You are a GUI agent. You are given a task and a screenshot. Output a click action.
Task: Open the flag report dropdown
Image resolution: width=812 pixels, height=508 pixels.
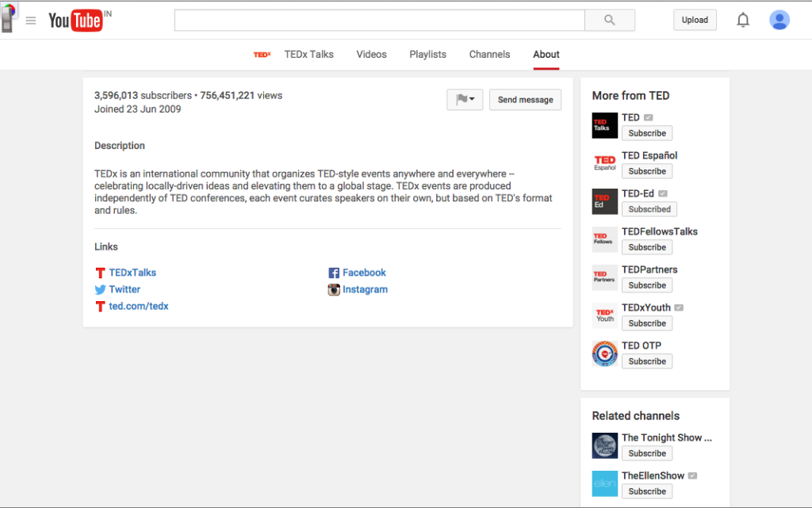pos(465,99)
